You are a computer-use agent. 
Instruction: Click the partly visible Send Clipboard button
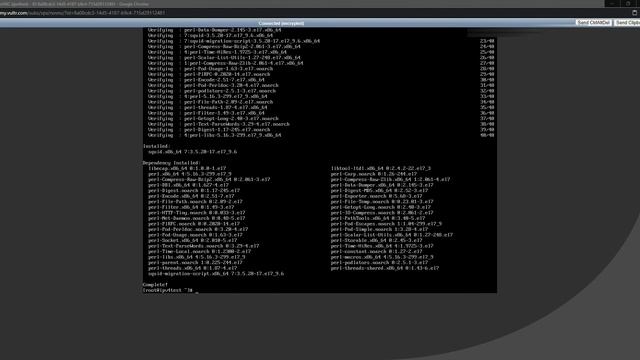pyautogui.click(x=627, y=23)
